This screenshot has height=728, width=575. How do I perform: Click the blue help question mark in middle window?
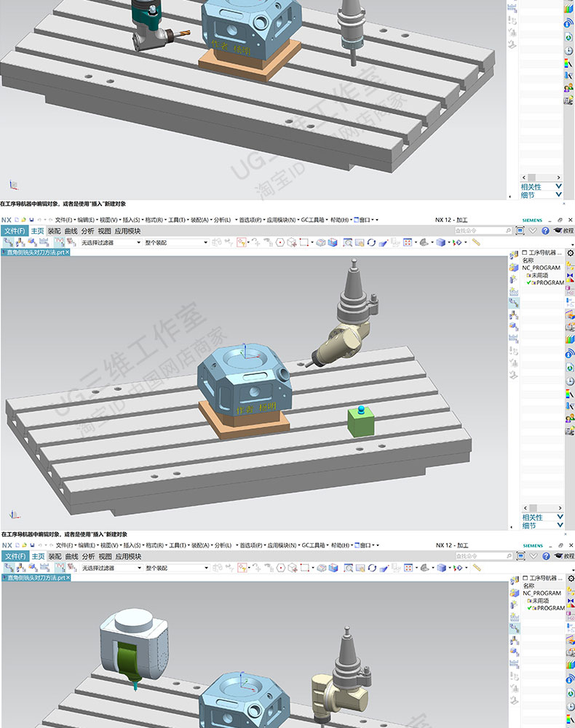(x=544, y=231)
